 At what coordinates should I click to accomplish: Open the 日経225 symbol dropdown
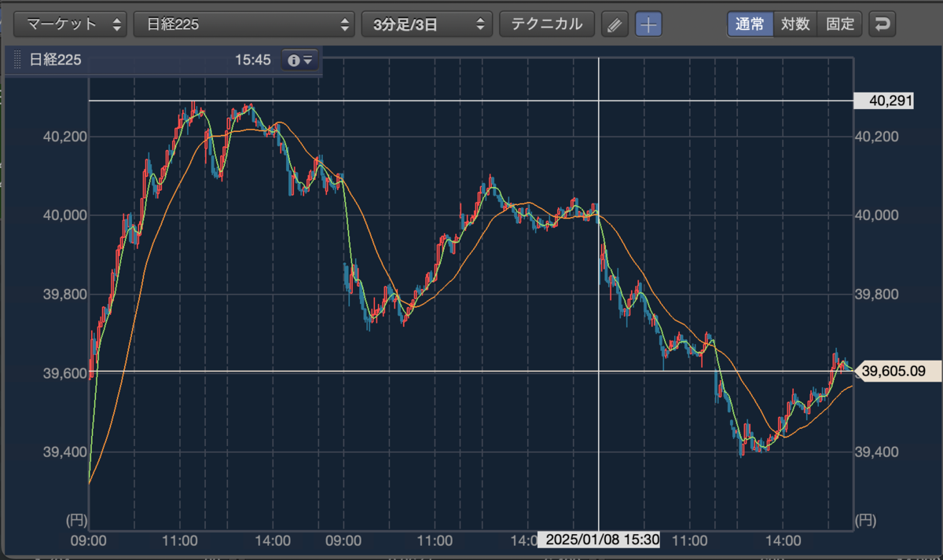click(244, 24)
